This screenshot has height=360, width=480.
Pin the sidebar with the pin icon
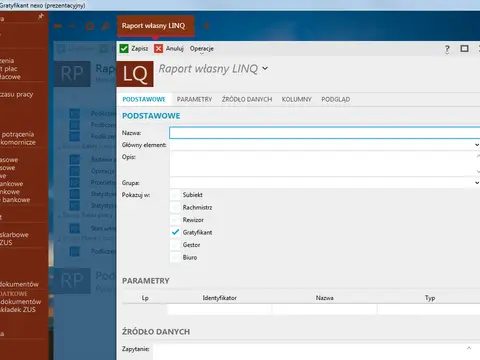pyautogui.click(x=41, y=16)
